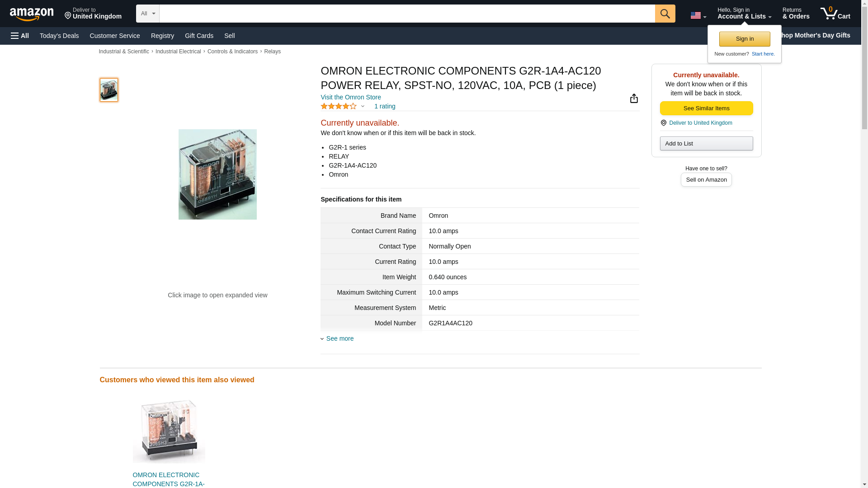The width and height of the screenshot is (868, 488).
Task: Expand See more specifications
Action: [340, 338]
